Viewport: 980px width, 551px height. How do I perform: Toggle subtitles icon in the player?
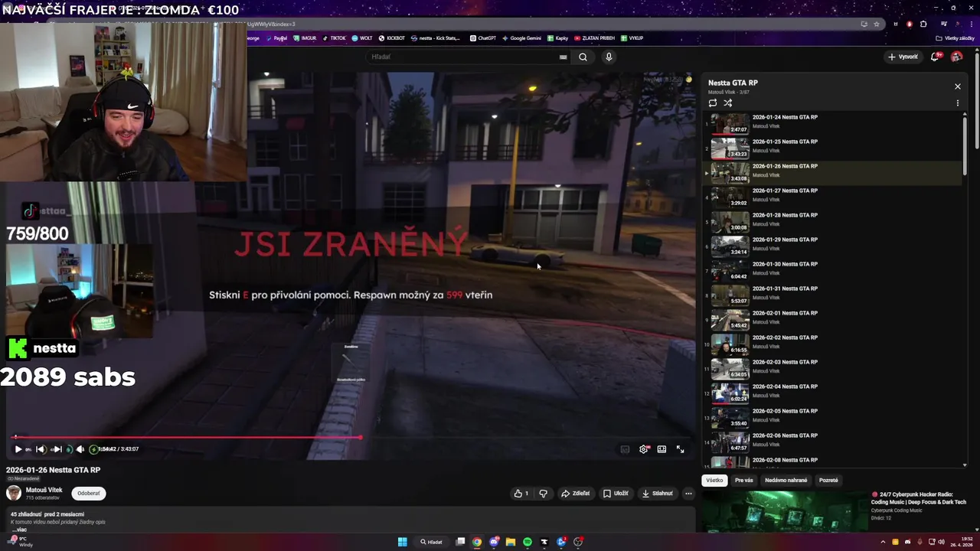point(625,449)
